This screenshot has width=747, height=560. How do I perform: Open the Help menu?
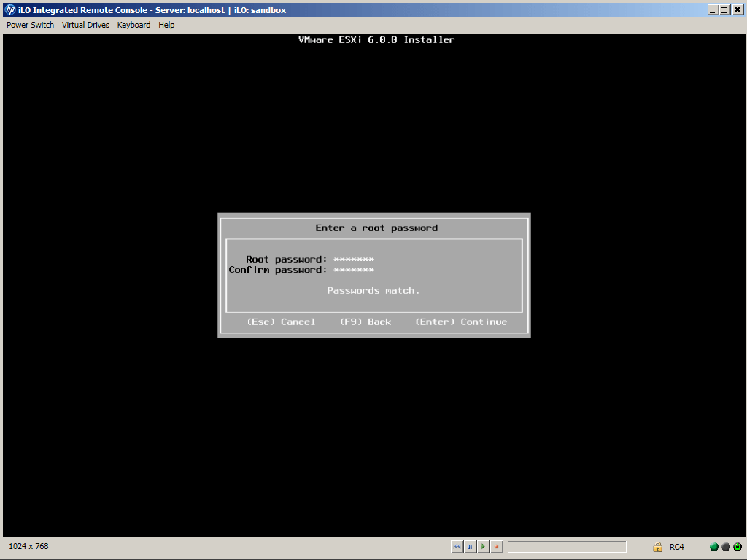pos(166,25)
